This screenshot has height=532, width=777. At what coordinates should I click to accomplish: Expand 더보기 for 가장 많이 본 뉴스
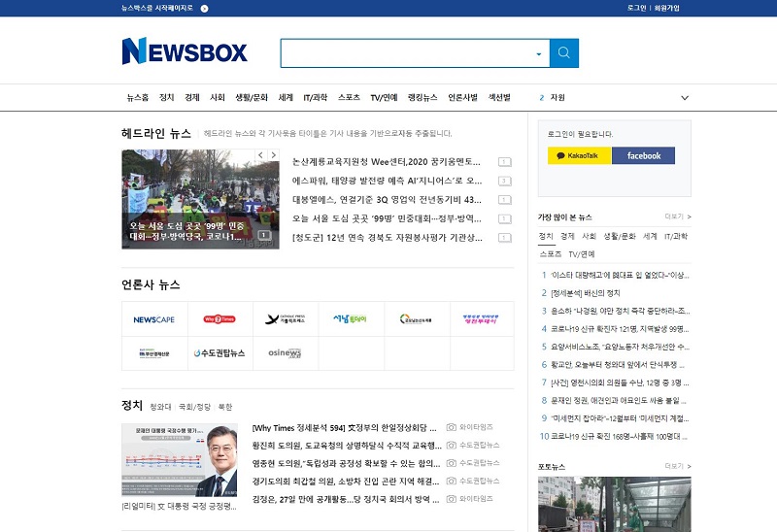(677, 216)
